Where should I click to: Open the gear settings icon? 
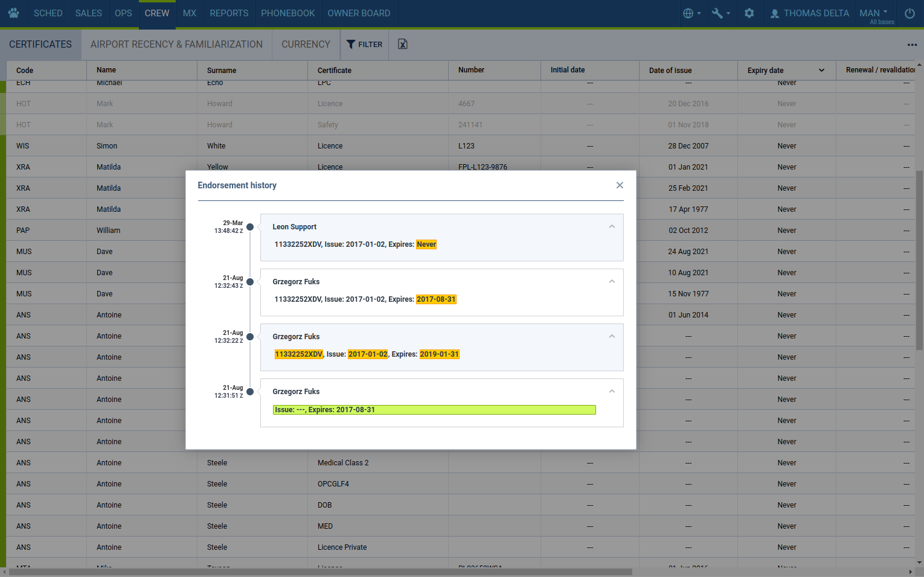click(749, 13)
